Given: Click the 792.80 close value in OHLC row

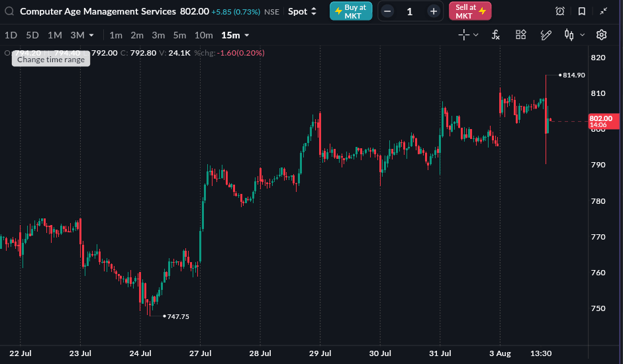Looking at the screenshot, I should point(143,53).
